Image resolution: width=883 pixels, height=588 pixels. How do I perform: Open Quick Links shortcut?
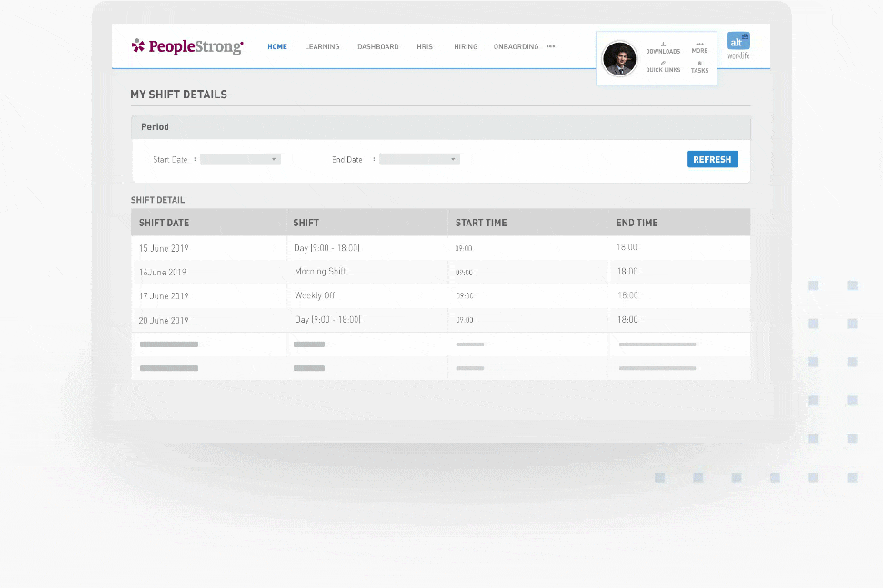(663, 66)
